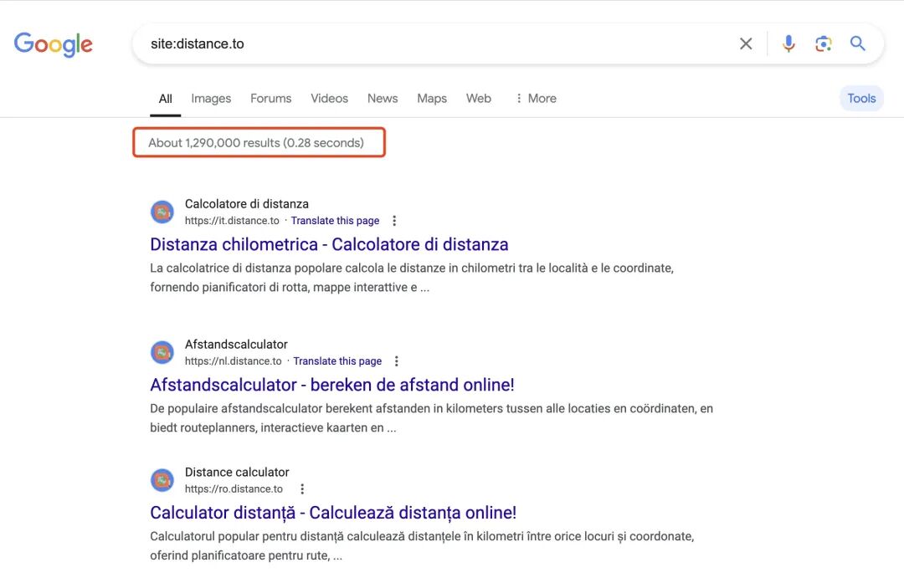
Task: Switch to the Maps tab
Action: (x=432, y=98)
